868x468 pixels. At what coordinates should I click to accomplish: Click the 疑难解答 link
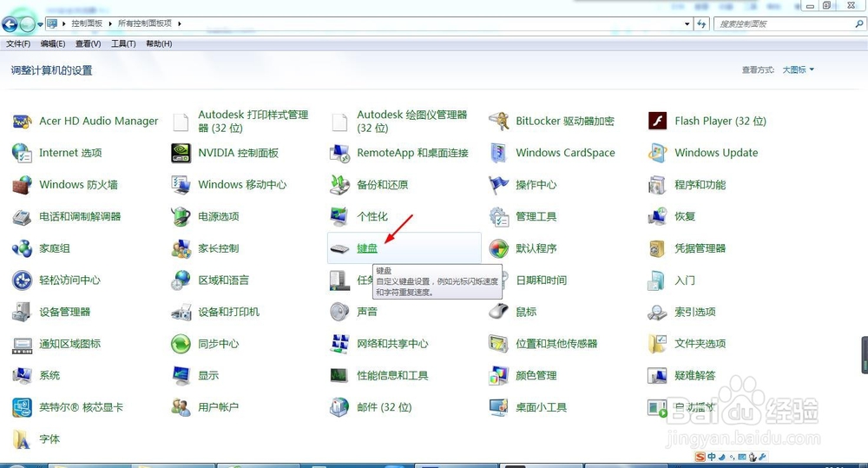694,375
